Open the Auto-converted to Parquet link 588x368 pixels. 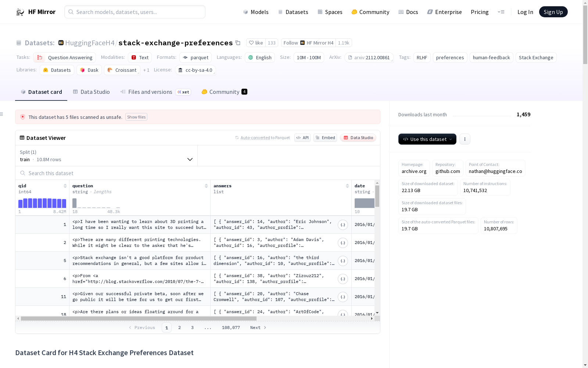[262, 138]
